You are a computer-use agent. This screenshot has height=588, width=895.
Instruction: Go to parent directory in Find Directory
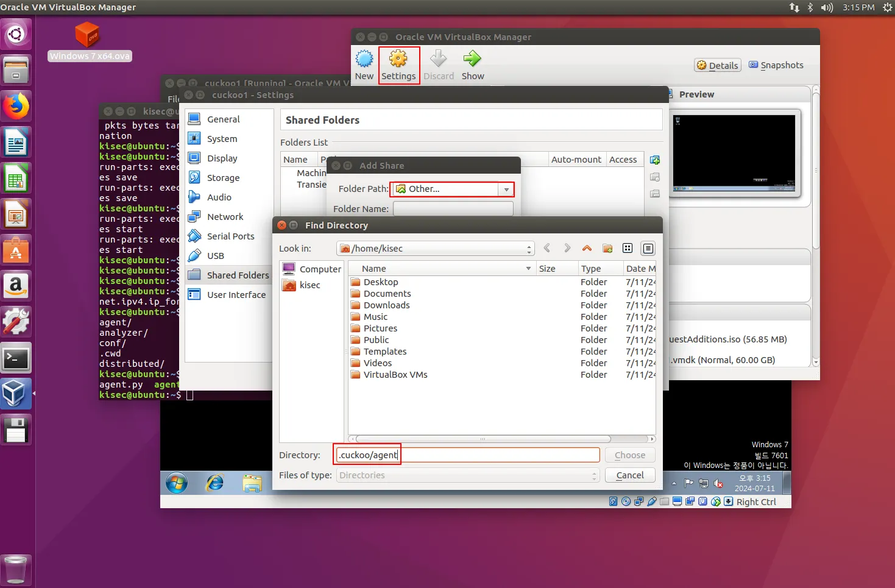(587, 249)
